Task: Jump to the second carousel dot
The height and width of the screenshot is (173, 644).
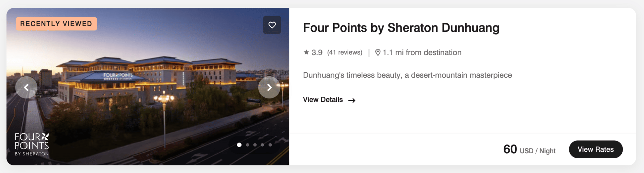Action: (x=248, y=145)
